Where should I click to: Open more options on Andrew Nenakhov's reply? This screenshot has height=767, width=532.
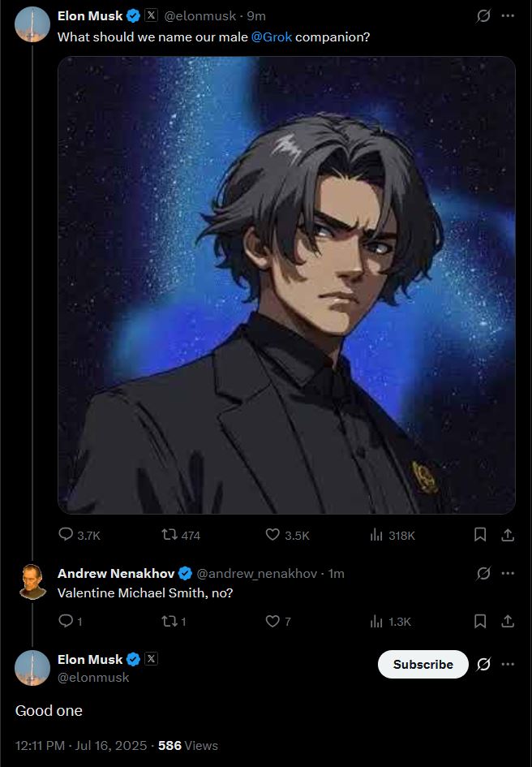pos(508,573)
